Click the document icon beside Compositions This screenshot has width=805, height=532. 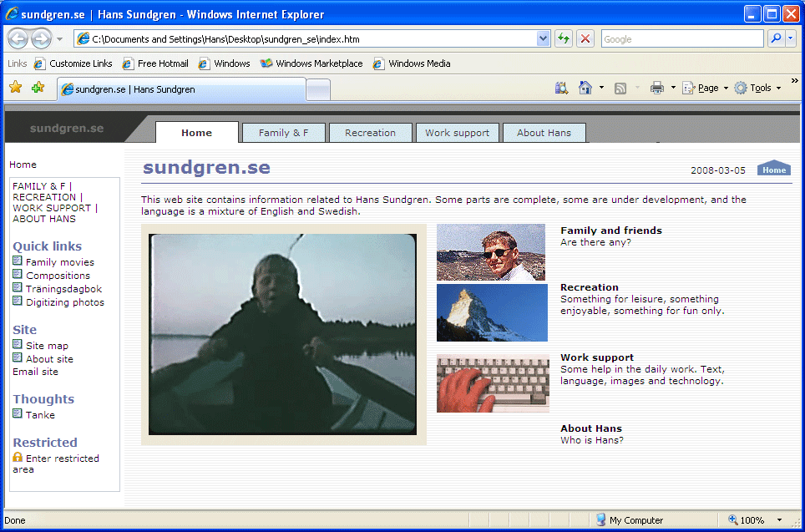coord(18,274)
